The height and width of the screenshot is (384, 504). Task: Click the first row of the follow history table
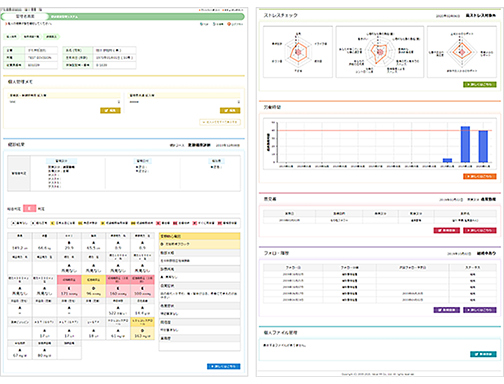pos(380,274)
